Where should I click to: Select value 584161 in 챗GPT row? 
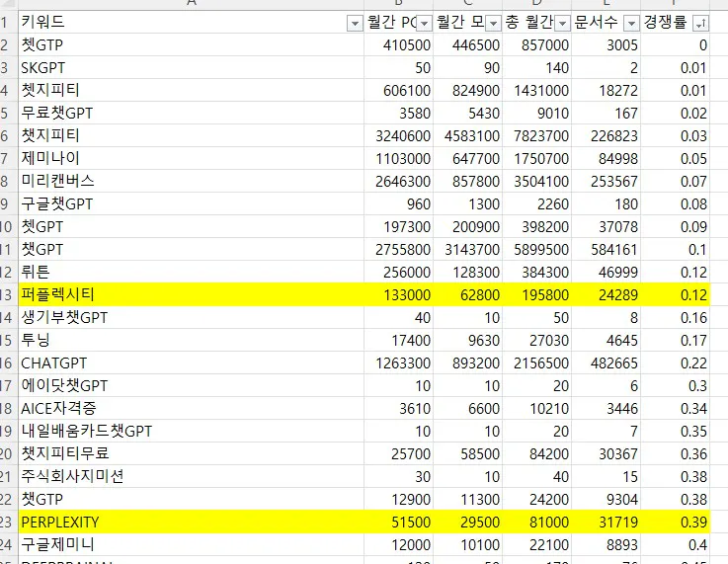(x=606, y=250)
